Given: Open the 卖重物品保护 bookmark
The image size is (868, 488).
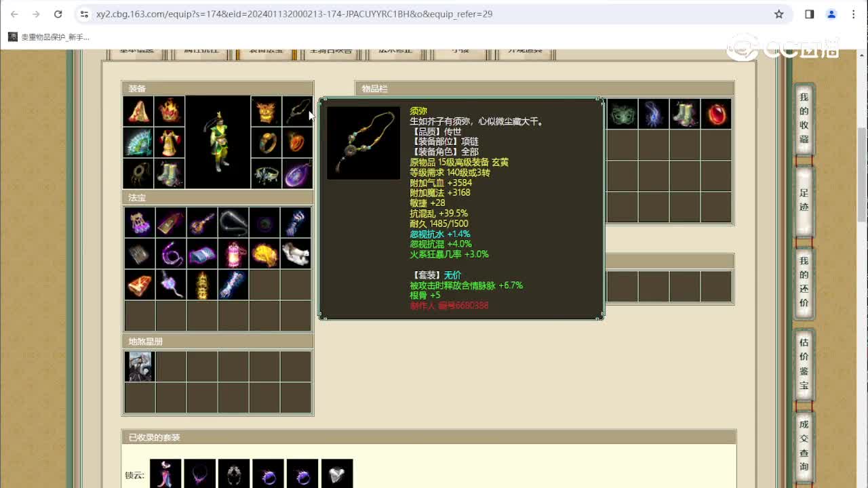Looking at the screenshot, I should [49, 37].
